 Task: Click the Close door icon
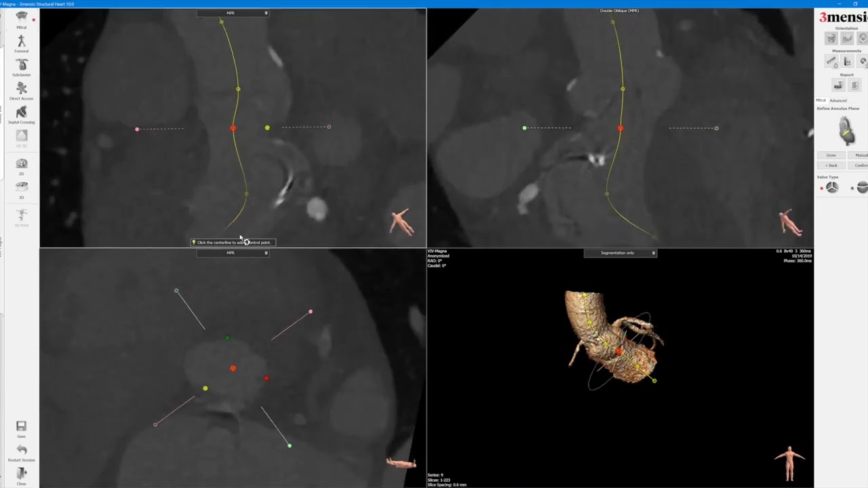pyautogui.click(x=21, y=473)
